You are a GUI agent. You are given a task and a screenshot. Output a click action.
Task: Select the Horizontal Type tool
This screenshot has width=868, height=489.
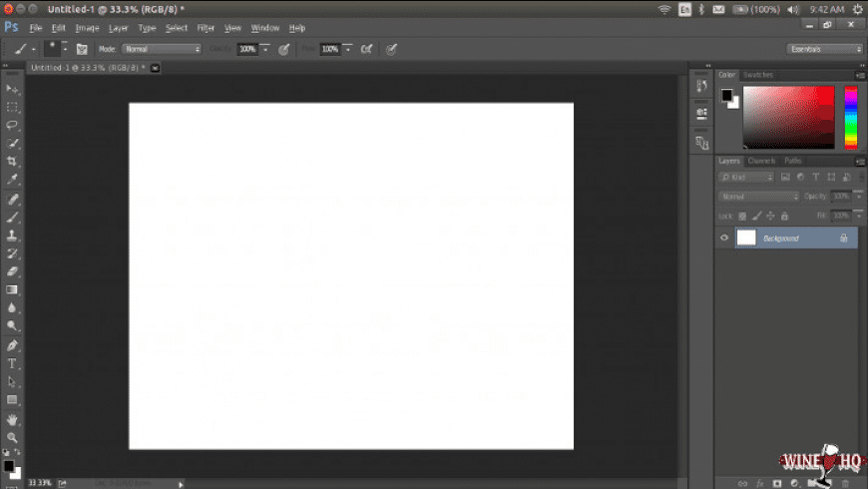tap(13, 363)
